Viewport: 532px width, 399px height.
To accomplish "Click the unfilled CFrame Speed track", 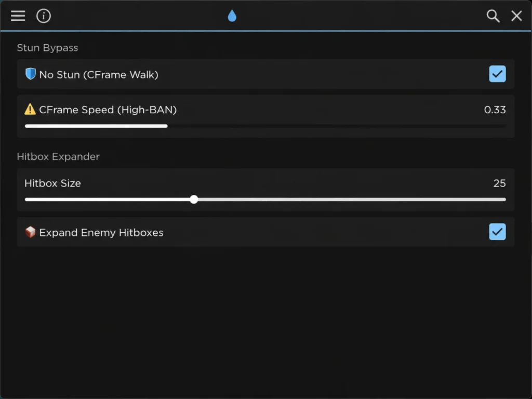I will (x=337, y=126).
